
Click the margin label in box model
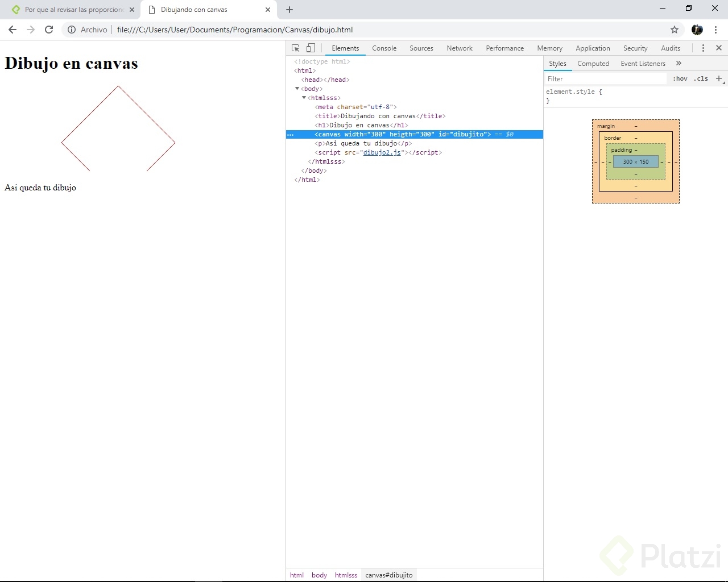[606, 126]
